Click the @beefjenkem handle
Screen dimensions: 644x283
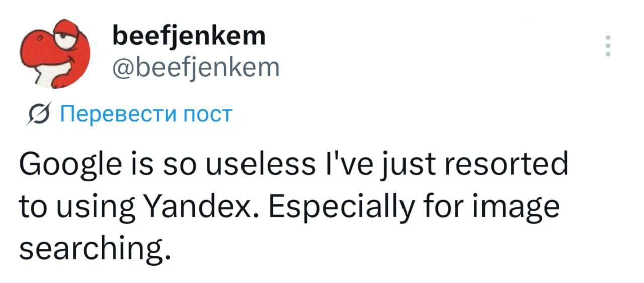pos(197,68)
